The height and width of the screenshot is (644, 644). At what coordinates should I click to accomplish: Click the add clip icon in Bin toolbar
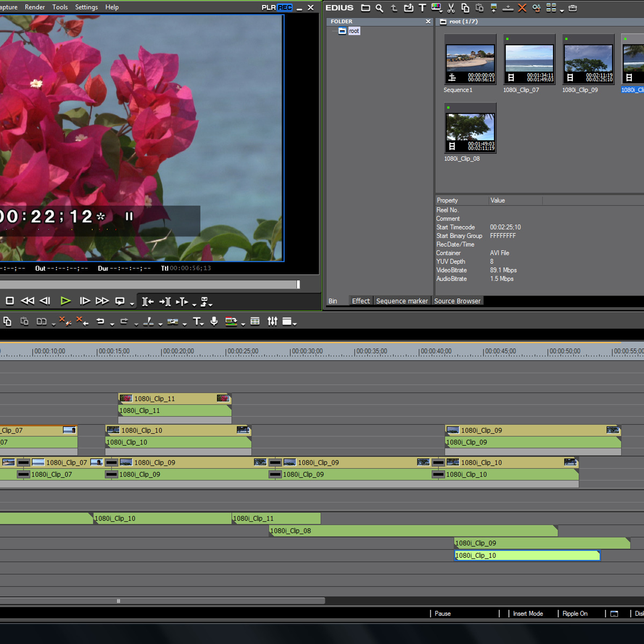[409, 8]
